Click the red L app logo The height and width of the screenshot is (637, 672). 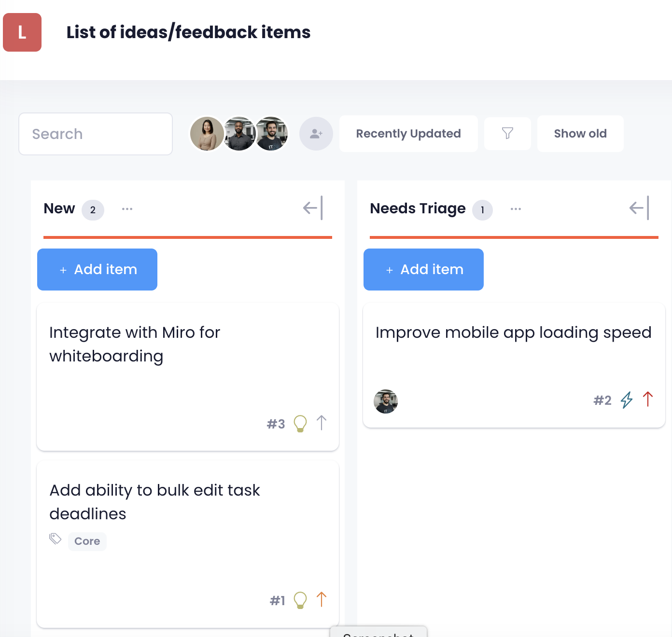point(22,32)
